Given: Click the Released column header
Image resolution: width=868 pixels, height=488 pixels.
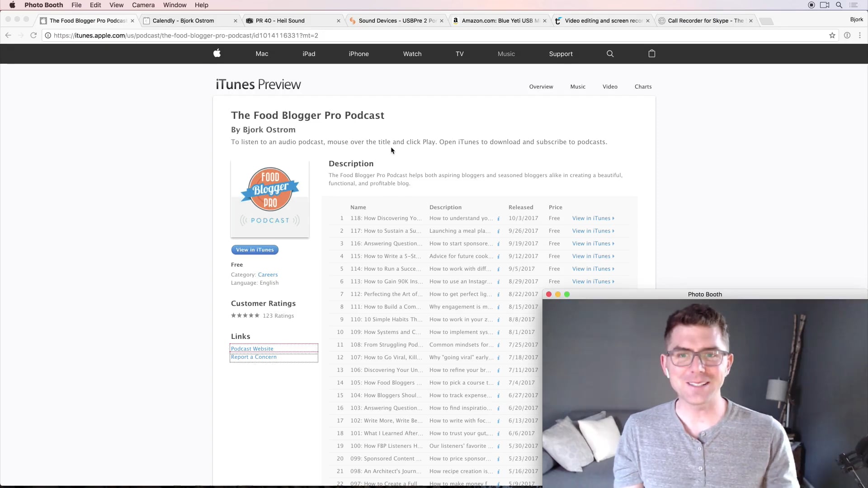Looking at the screenshot, I should 521,207.
